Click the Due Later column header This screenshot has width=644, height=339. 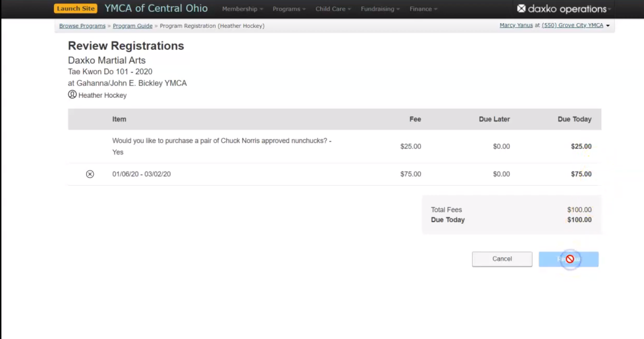(x=494, y=119)
